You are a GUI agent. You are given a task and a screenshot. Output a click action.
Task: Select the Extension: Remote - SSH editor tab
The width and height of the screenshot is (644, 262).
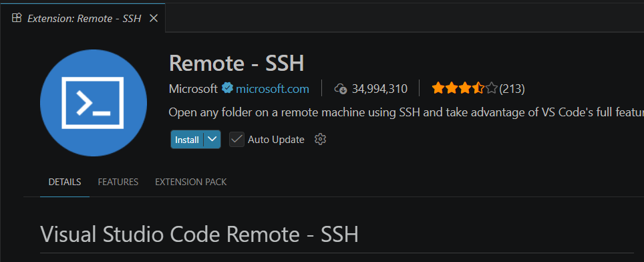(83, 18)
